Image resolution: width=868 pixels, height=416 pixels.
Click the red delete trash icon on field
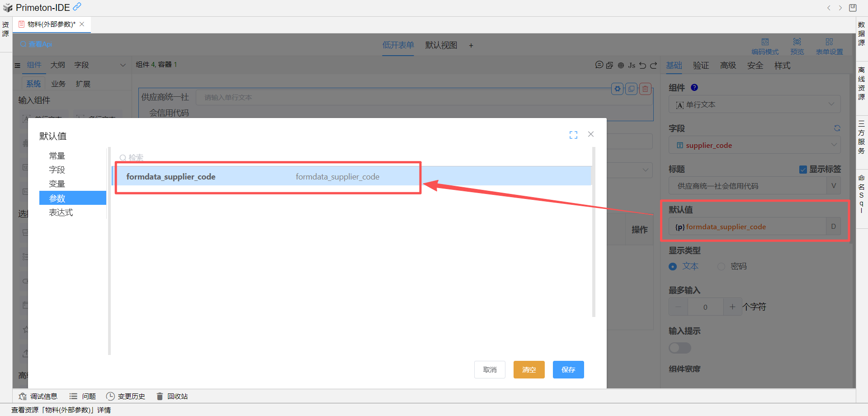pos(645,89)
